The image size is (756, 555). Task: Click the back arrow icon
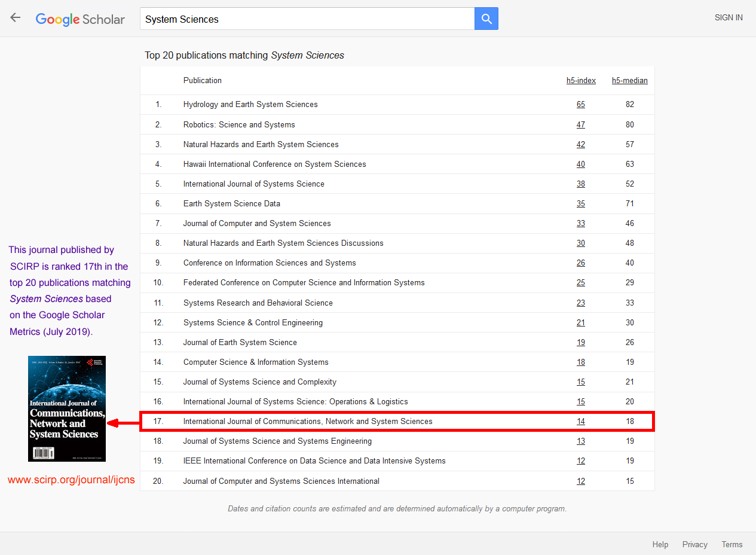pos(16,18)
